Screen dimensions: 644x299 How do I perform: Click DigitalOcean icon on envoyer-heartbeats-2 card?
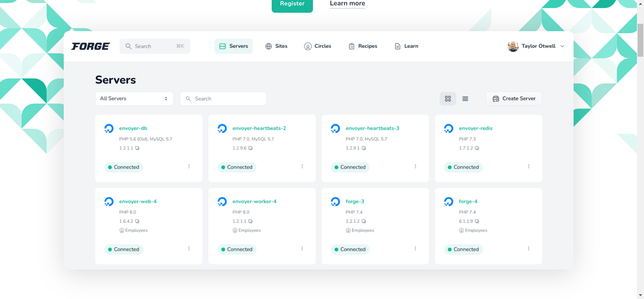coord(222,128)
